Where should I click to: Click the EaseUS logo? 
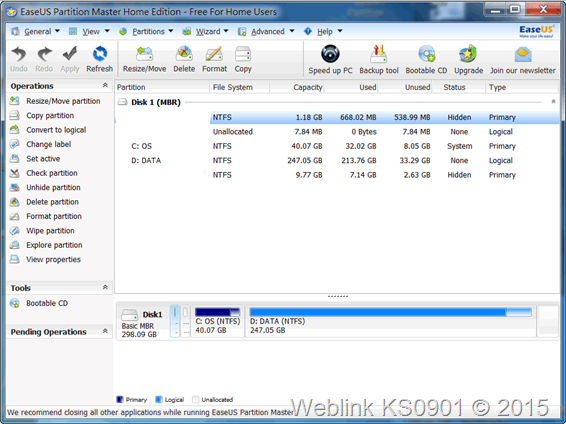536,31
